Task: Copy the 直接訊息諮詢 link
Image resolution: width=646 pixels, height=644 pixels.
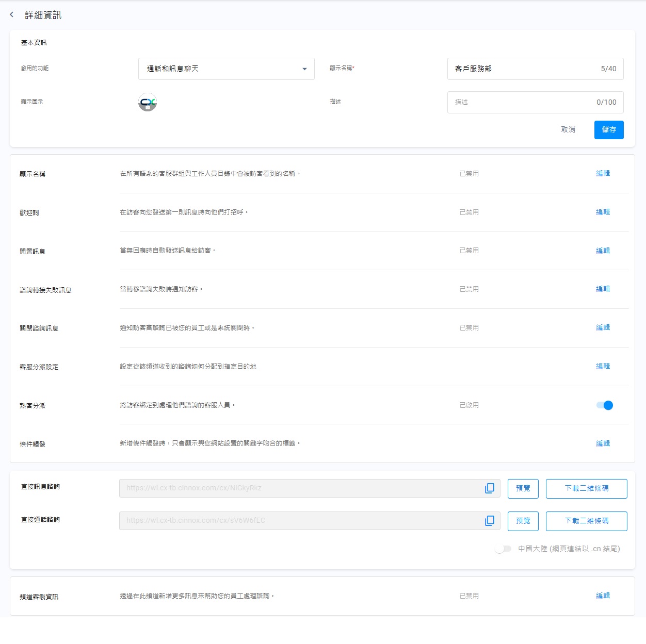Action: tap(490, 488)
